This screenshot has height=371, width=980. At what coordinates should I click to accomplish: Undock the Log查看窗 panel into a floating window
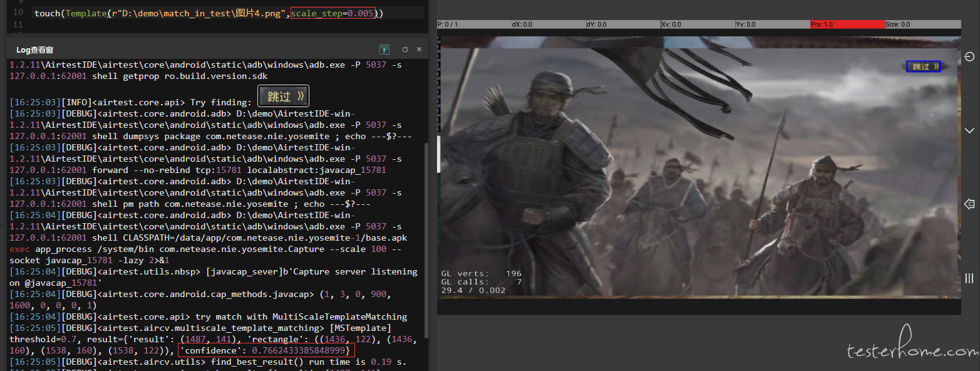point(405,50)
